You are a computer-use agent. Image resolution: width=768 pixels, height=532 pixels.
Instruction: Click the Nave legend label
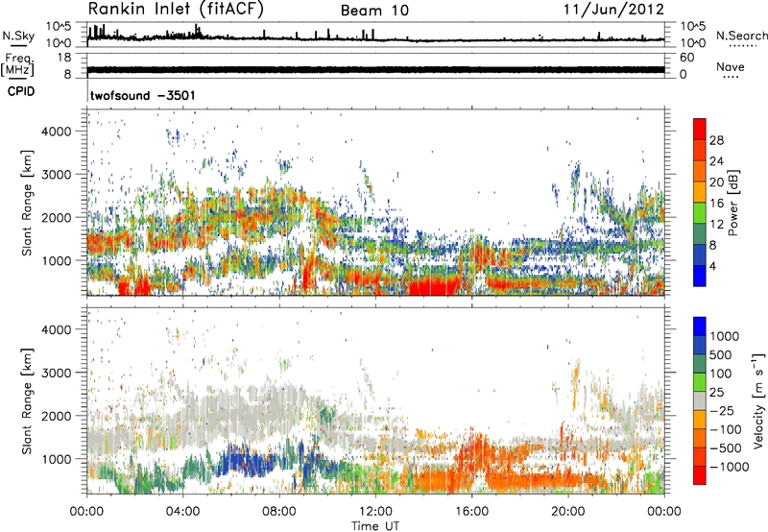731,67
